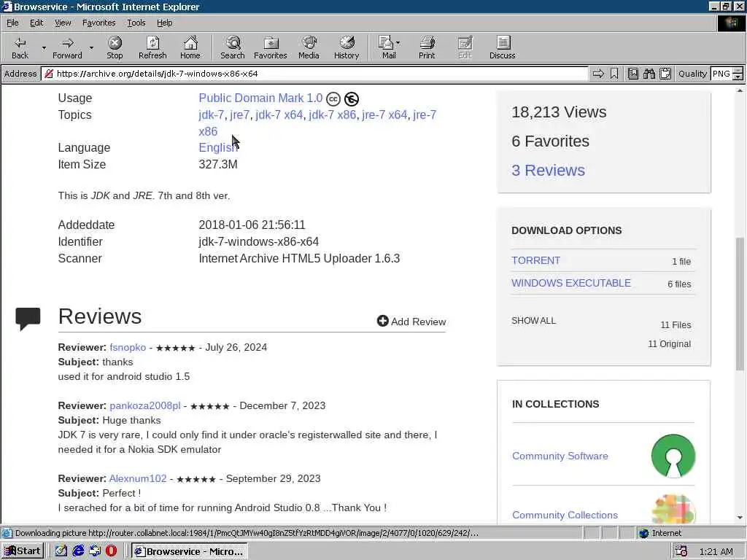This screenshot has height=560, width=747.
Task: Click the binoculars find icon
Action: point(649,74)
